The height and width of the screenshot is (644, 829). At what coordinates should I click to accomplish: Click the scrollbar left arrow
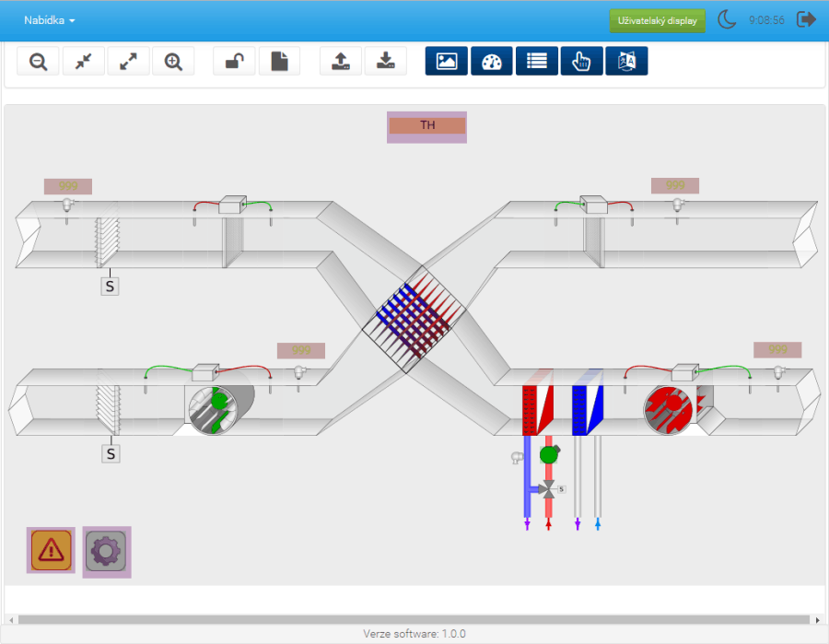coord(11,620)
